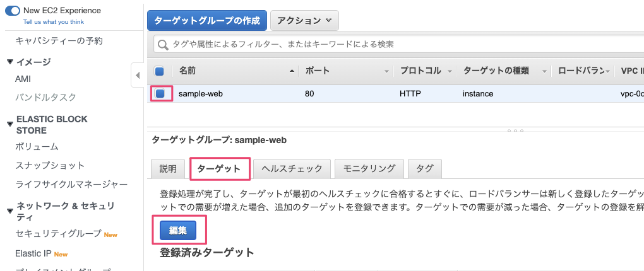Toggle the select-all checkbox in table header
Screen dimensions: 644x271
(x=160, y=71)
